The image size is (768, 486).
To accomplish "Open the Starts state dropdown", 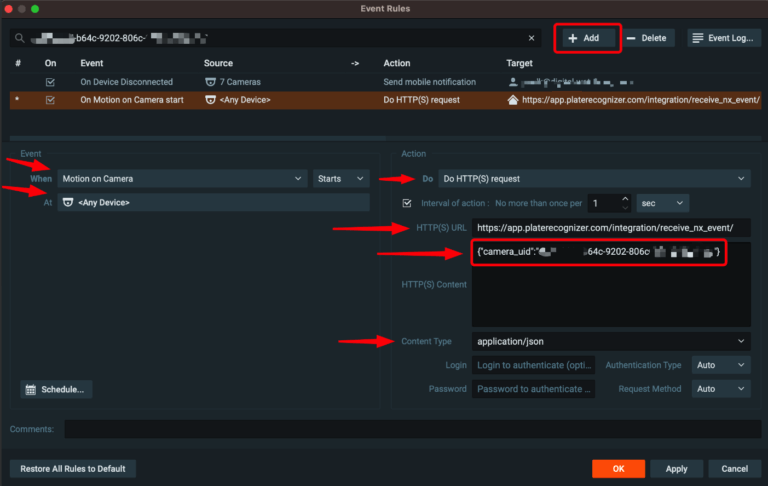I will pyautogui.click(x=341, y=179).
